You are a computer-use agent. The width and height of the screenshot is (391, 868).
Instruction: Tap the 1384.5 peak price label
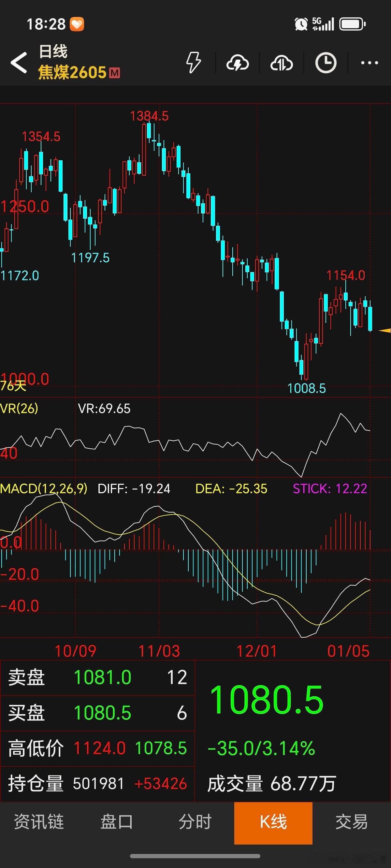pos(149,116)
